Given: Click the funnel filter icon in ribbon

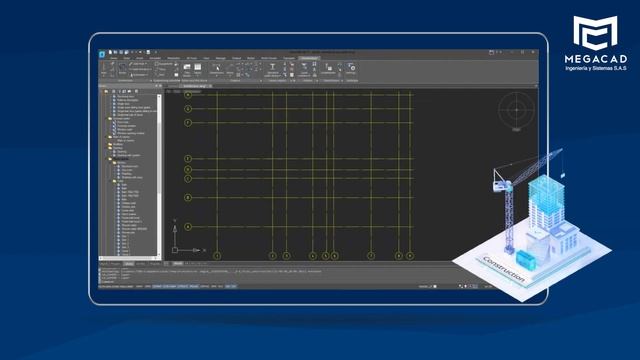Looking at the screenshot, I should pos(304,66).
